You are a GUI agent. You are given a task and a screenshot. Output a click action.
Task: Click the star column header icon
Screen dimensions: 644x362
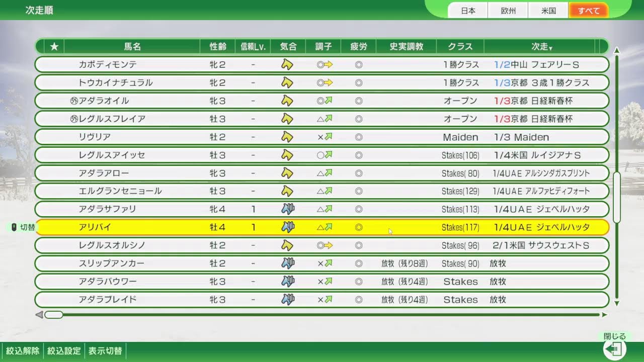pyautogui.click(x=54, y=47)
